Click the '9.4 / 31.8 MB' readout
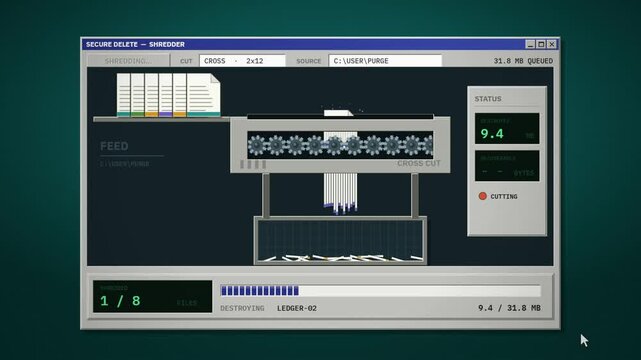This screenshot has height=360, width=641. 509,308
